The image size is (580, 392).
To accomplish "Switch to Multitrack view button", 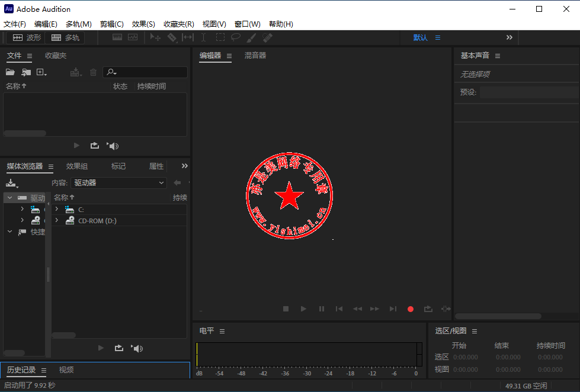I will click(x=65, y=38).
